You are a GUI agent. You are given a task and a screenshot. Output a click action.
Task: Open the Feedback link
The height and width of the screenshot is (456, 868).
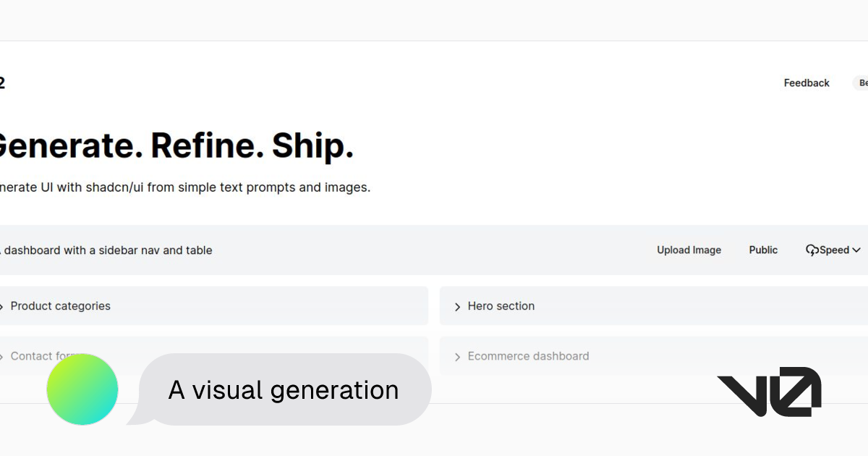pyautogui.click(x=806, y=83)
